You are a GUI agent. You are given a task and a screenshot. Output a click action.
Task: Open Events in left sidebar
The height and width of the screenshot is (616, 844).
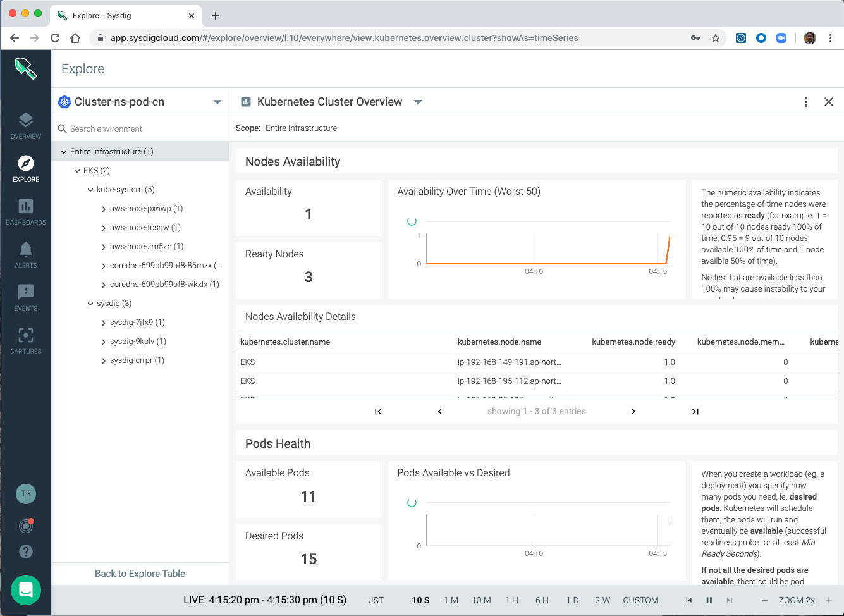[x=25, y=297]
